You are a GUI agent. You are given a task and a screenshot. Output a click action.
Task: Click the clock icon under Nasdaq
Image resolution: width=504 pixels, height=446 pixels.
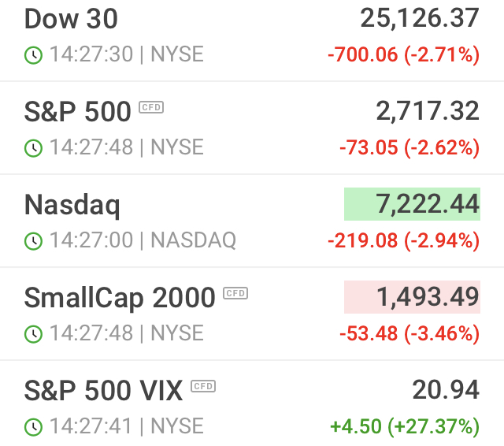[33, 241]
